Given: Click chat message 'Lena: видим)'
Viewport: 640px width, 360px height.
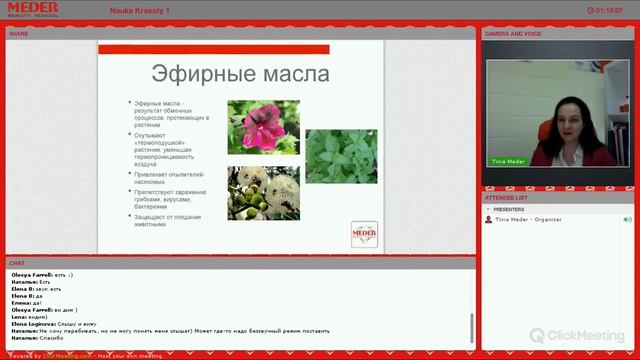Looking at the screenshot, I should 29,317.
